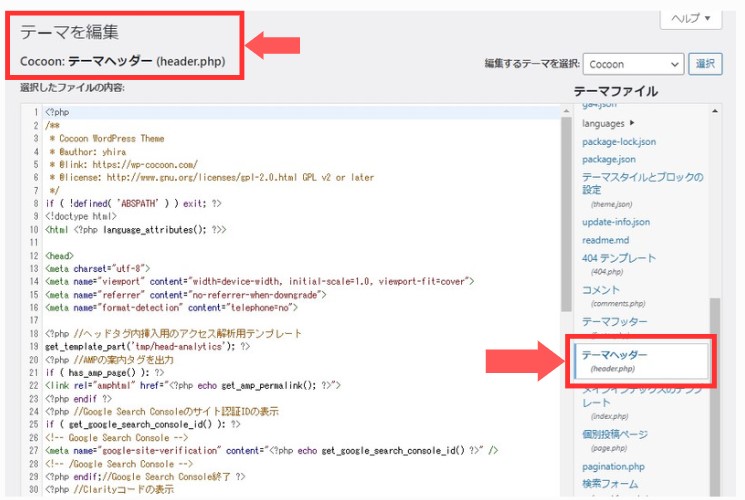Click the file list scroll-up arrow
Viewport: 745px width, 500px height.
click(x=715, y=111)
